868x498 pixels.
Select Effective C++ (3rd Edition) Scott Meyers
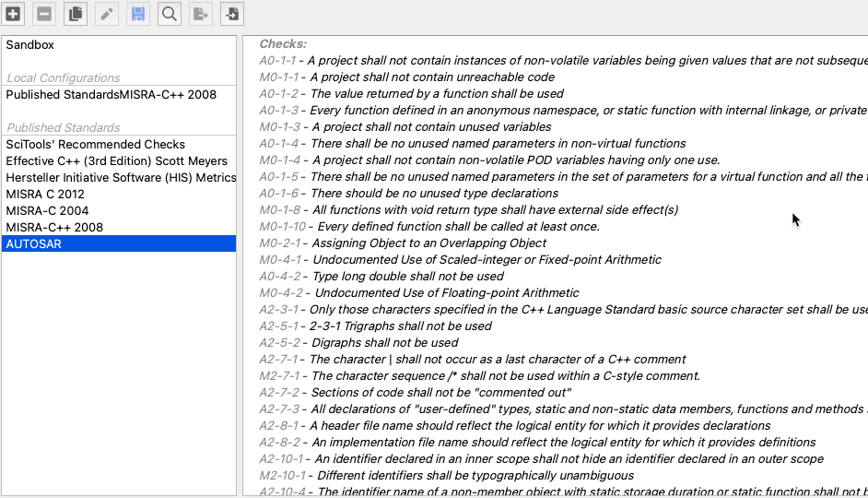click(x=119, y=161)
